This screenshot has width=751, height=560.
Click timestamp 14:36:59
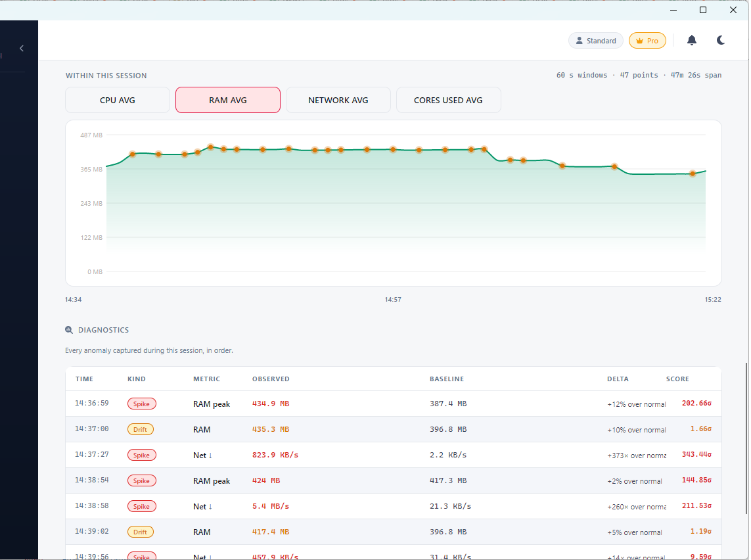click(x=92, y=404)
